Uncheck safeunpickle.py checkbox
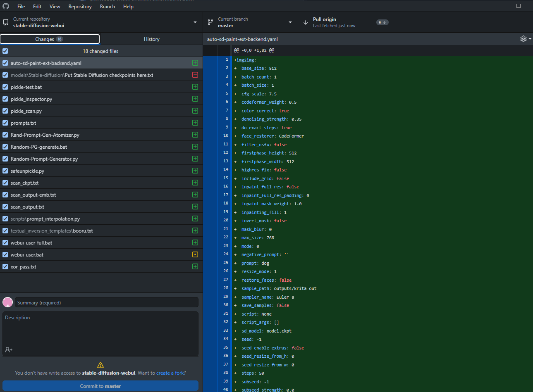The width and height of the screenshot is (533, 392). [x=5, y=171]
